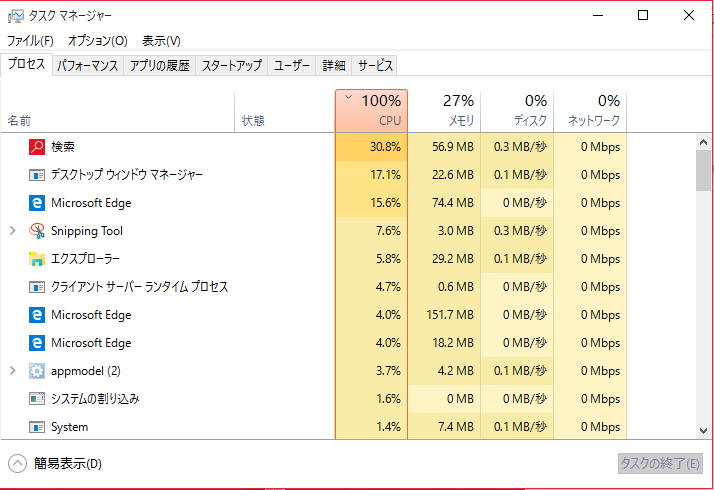This screenshot has height=490, width=714.
Task: Click the 簡易表示(D) label
Action: (x=67, y=464)
